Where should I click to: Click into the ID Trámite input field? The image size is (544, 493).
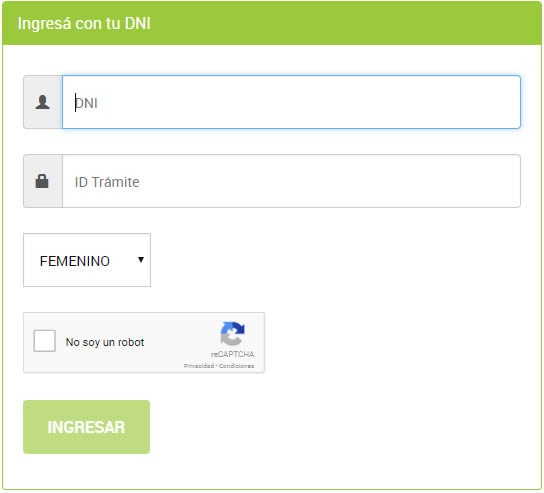coord(291,181)
